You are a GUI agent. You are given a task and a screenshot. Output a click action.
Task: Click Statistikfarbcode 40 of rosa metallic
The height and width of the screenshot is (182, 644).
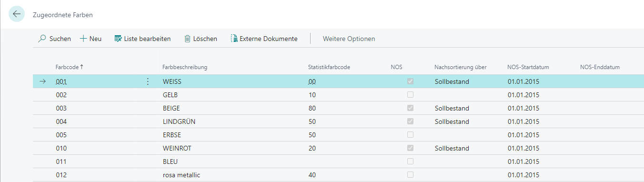point(312,175)
